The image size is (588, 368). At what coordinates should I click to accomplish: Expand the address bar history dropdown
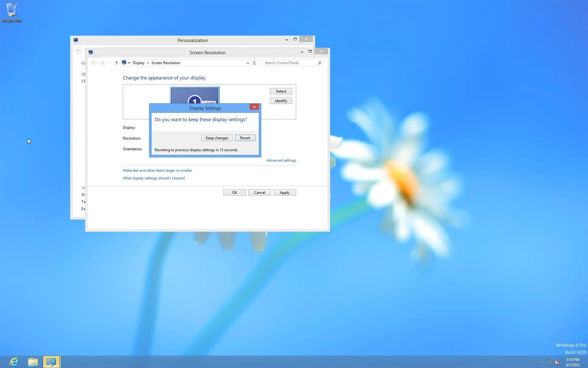(248, 63)
